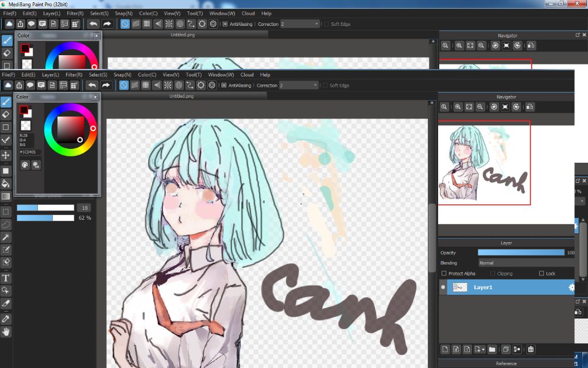Click Undo arrow in front window toolbar
Viewport: 588px width, 368px height.
92,85
